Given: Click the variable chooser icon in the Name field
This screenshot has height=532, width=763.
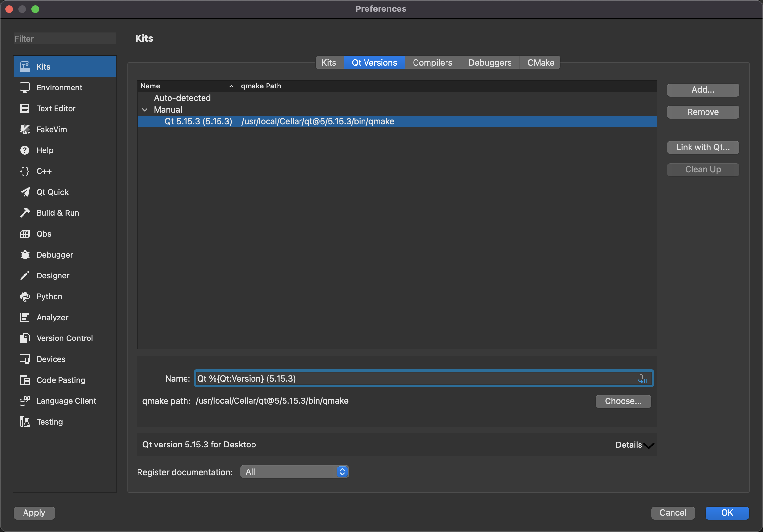Looking at the screenshot, I should [642, 379].
